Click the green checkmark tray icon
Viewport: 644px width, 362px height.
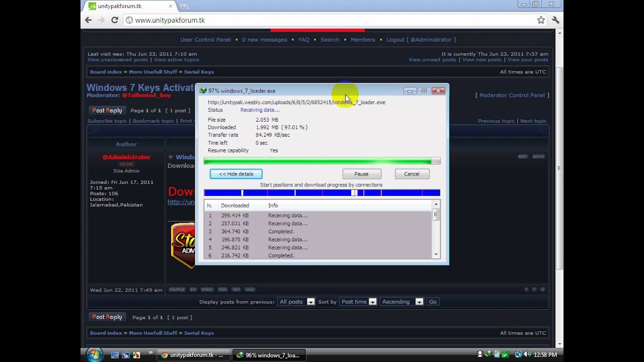(x=505, y=354)
